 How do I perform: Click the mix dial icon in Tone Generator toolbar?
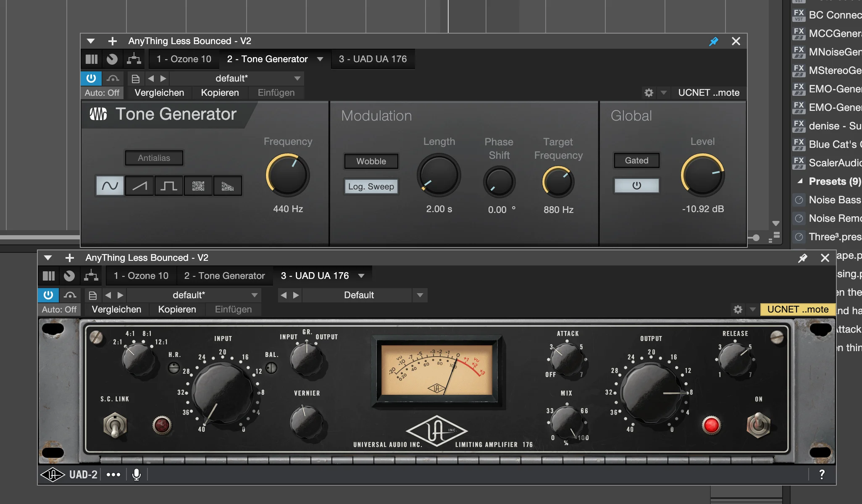pyautogui.click(x=112, y=59)
